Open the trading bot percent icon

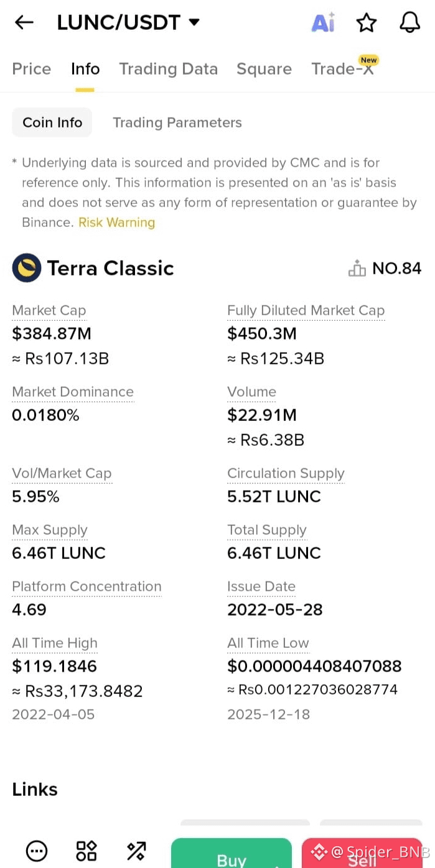click(136, 851)
